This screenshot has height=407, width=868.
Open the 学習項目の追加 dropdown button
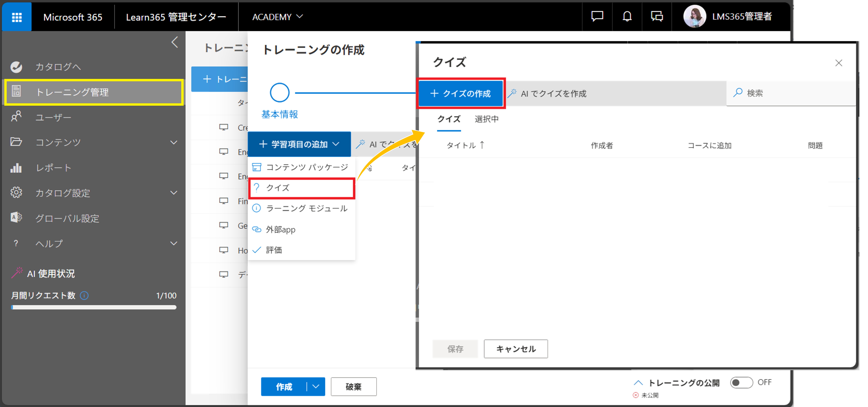pyautogui.click(x=299, y=144)
